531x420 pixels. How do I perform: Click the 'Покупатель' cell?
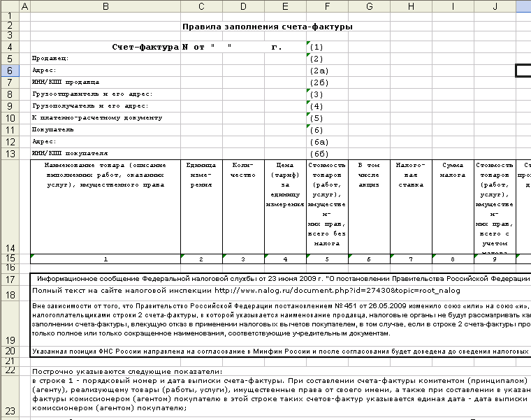[106, 130]
